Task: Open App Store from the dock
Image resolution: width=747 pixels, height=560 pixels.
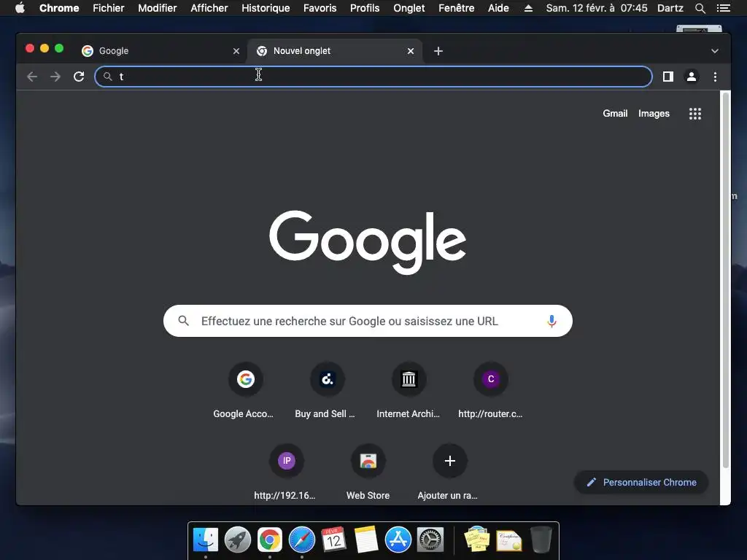Action: pyautogui.click(x=398, y=540)
